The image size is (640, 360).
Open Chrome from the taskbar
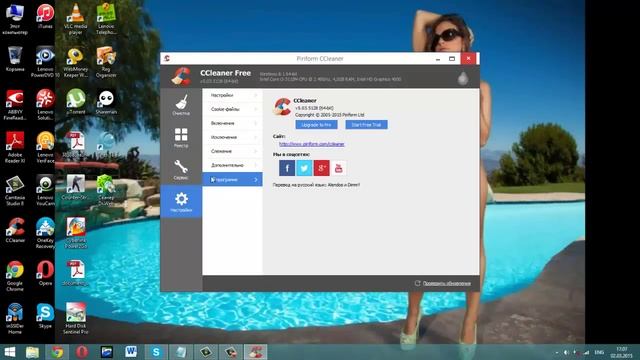point(57,352)
